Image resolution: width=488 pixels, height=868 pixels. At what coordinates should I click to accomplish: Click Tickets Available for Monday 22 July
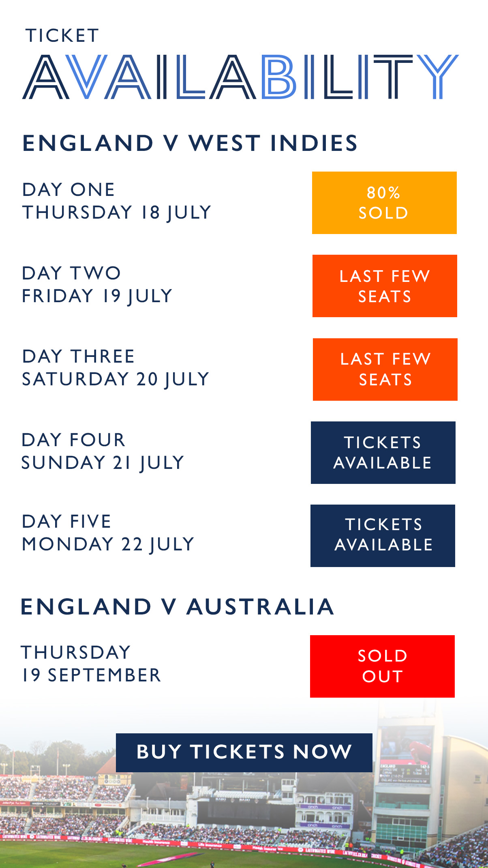(383, 536)
